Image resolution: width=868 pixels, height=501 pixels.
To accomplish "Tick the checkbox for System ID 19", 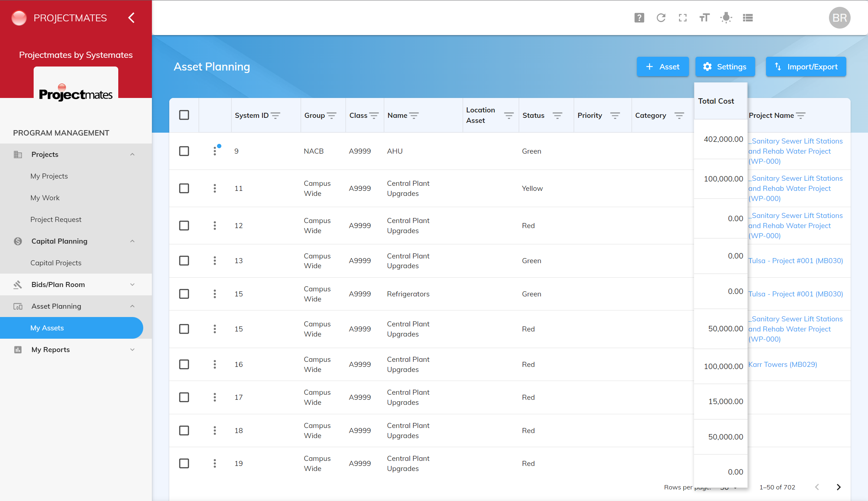I will pyautogui.click(x=184, y=463).
